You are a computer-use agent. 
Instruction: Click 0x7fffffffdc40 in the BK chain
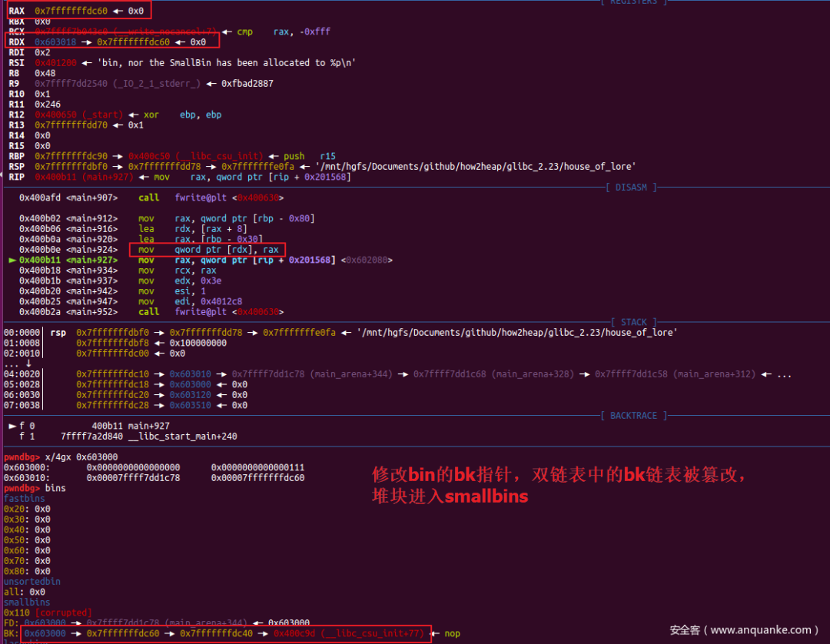pyautogui.click(x=216, y=633)
